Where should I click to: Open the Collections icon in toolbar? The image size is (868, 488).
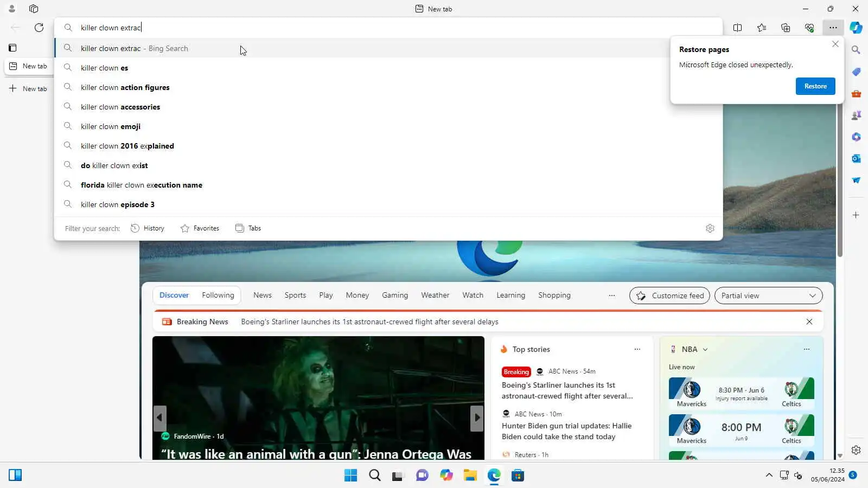[x=786, y=28]
